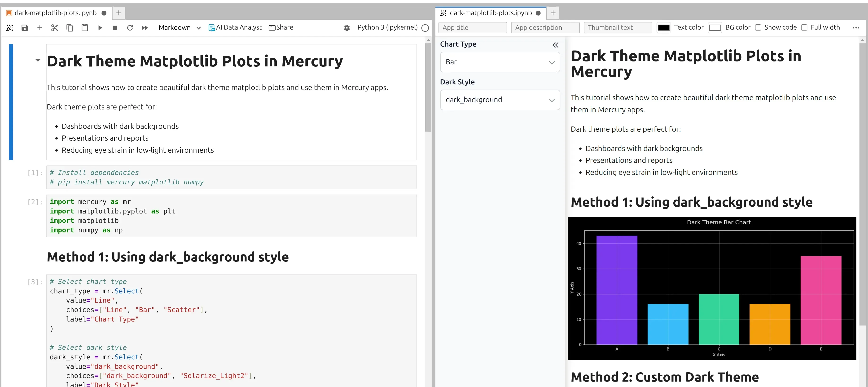Select the Install dependencies code cell
This screenshot has height=387, width=868.
tap(232, 178)
